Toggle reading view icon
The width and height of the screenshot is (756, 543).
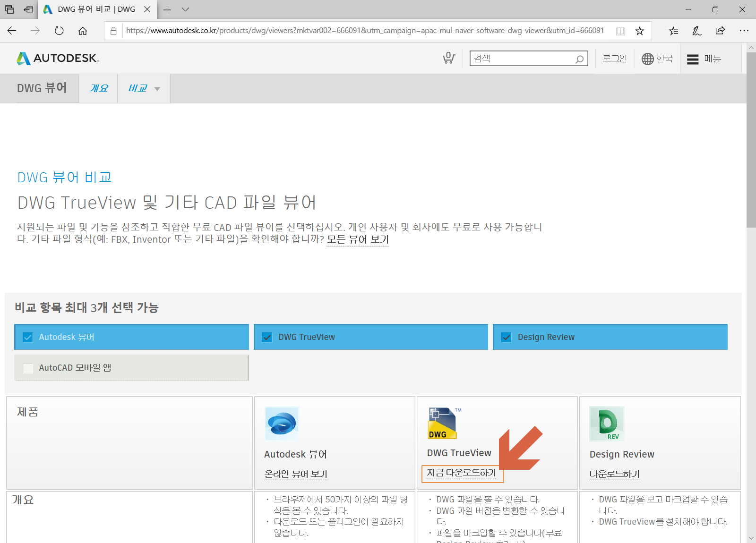click(x=620, y=31)
